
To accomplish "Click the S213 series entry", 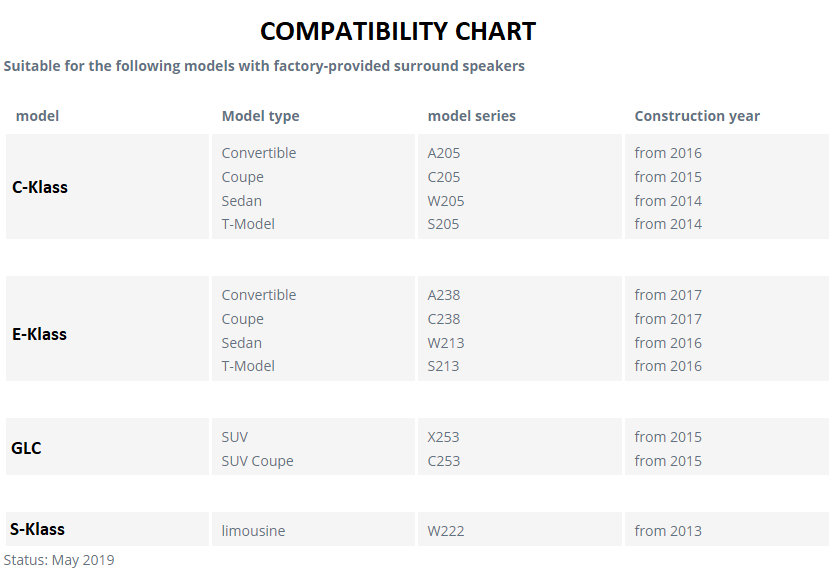I will coord(443,366).
